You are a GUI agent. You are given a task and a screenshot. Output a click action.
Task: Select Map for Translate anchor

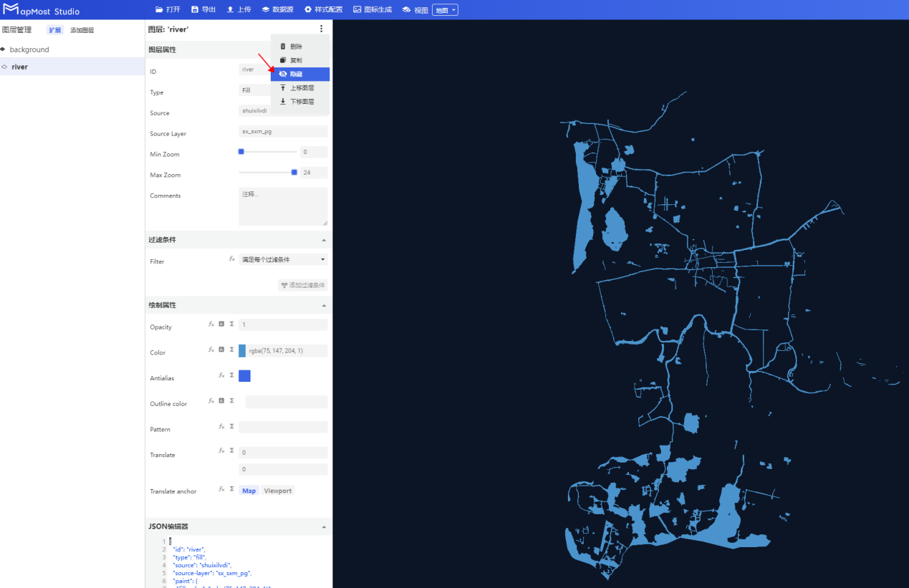point(249,491)
